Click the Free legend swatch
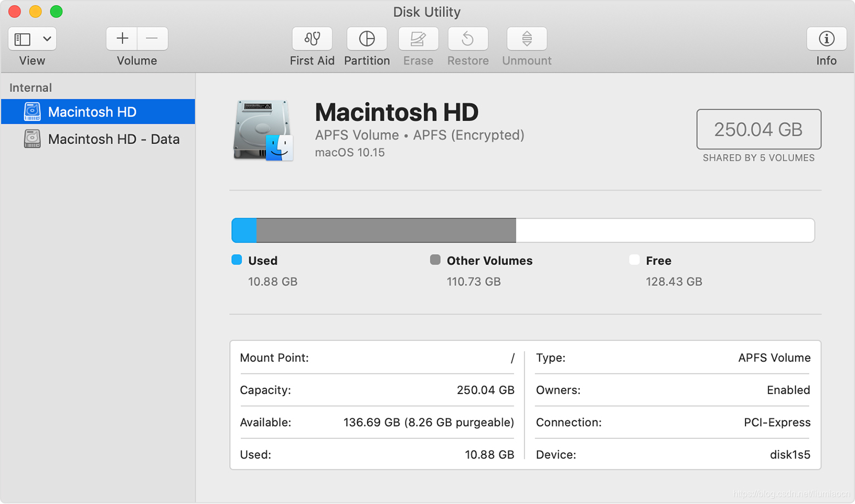Image resolution: width=855 pixels, height=504 pixels. coord(634,260)
